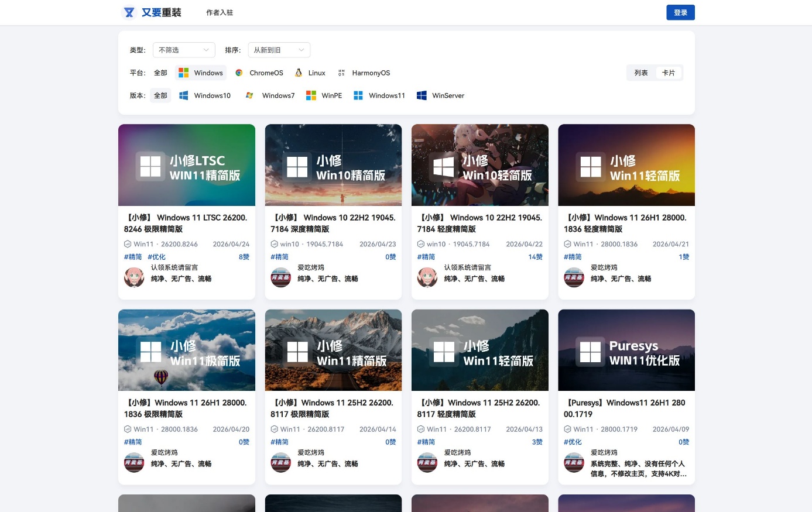Click the 8赞 like count
This screenshot has height=512, width=812.
[x=244, y=257]
